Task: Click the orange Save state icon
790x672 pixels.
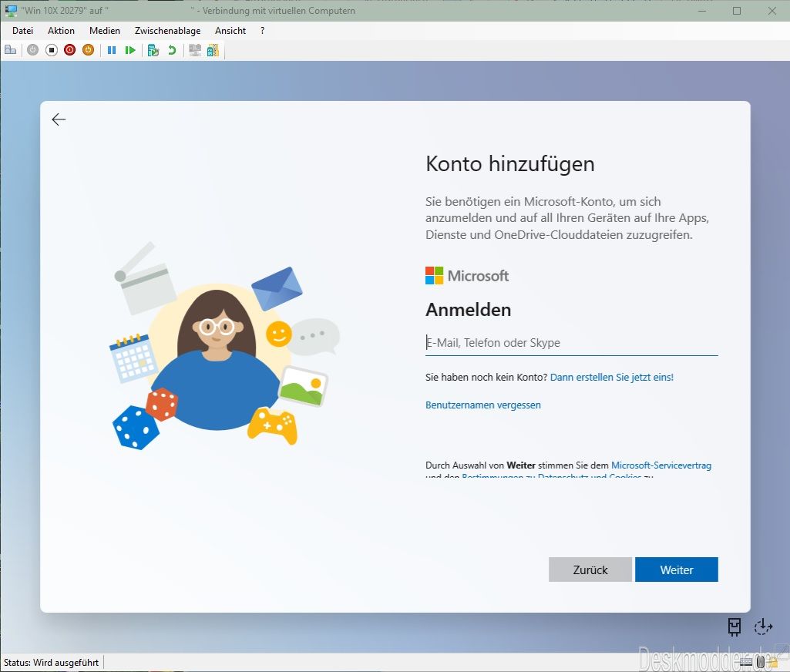Action: point(88,50)
